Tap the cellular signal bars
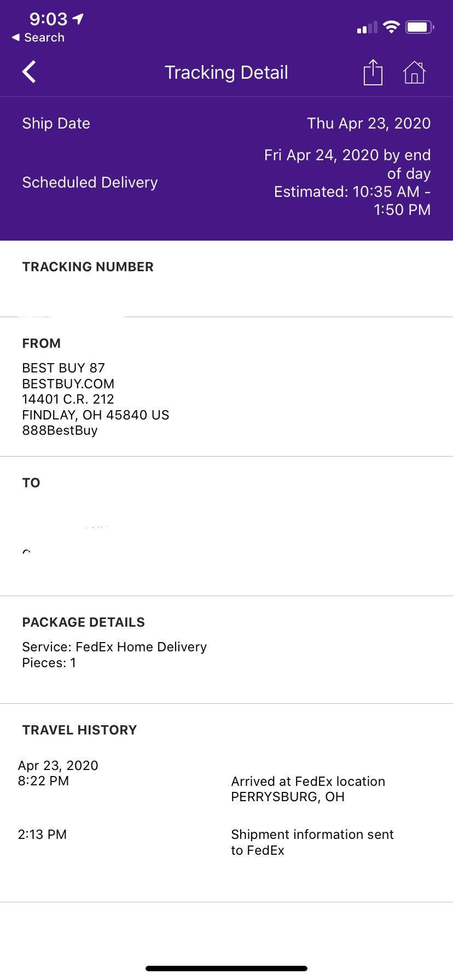This screenshot has width=453, height=980. click(x=367, y=27)
